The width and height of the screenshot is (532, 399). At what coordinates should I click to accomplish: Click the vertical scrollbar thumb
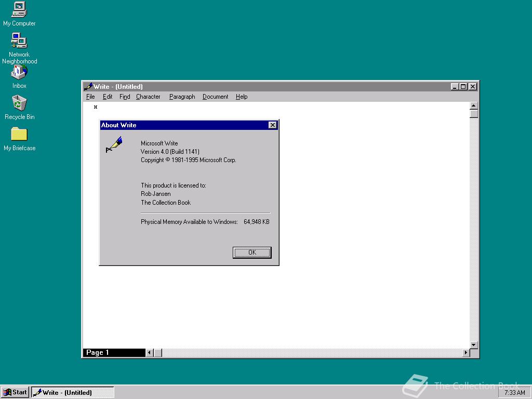[x=474, y=114]
